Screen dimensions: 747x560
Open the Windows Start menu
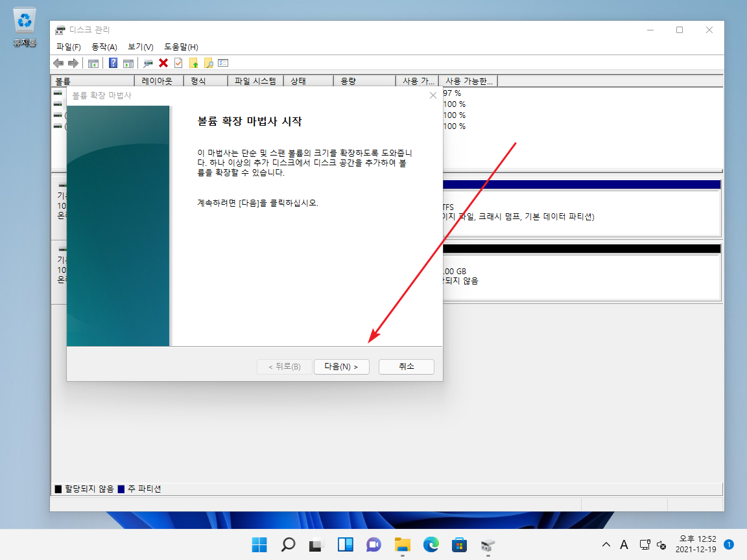259,544
